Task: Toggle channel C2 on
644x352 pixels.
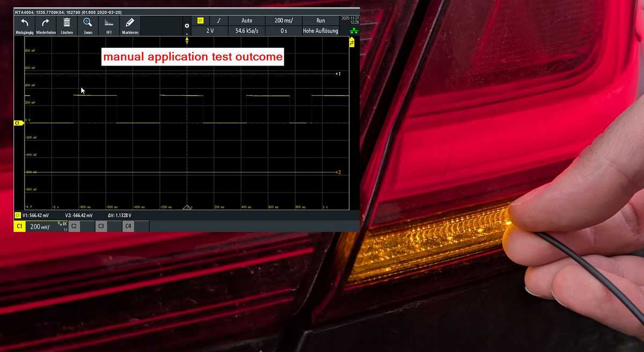Action: pos(74,226)
